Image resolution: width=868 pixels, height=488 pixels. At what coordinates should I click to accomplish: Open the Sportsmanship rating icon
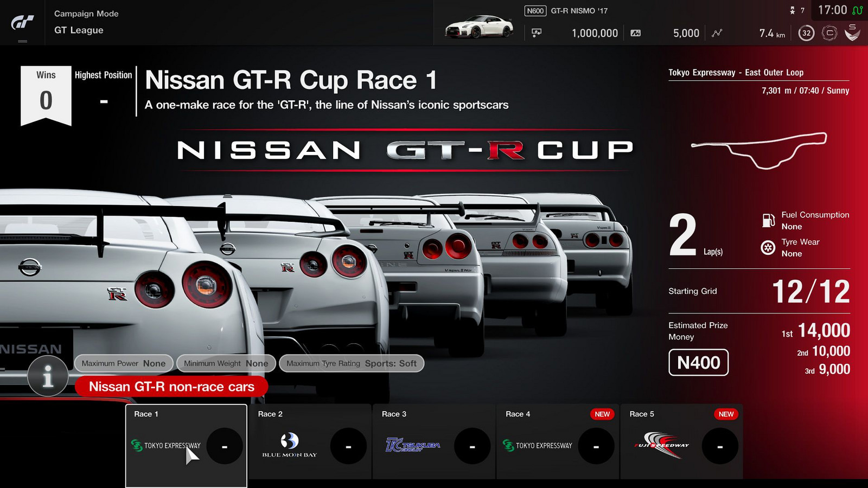click(x=852, y=33)
